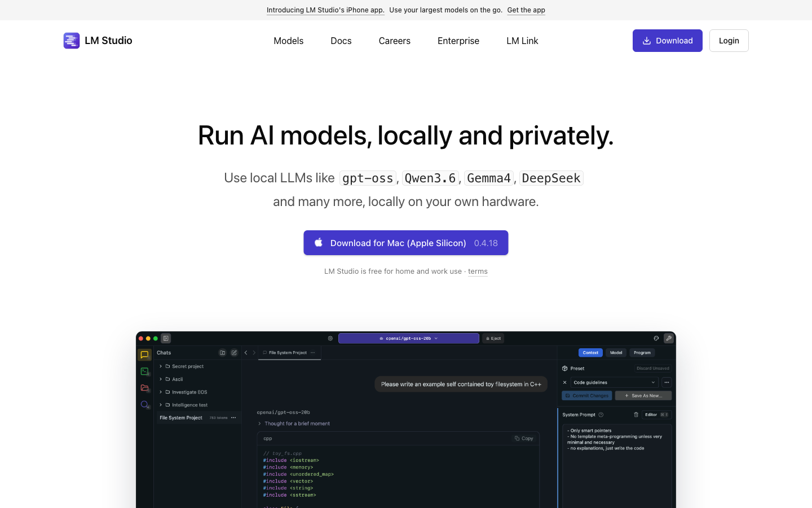Open the openai/gpt-oss-20b model selector dropdown
Image resolution: width=812 pixels, height=508 pixels.
click(409, 339)
